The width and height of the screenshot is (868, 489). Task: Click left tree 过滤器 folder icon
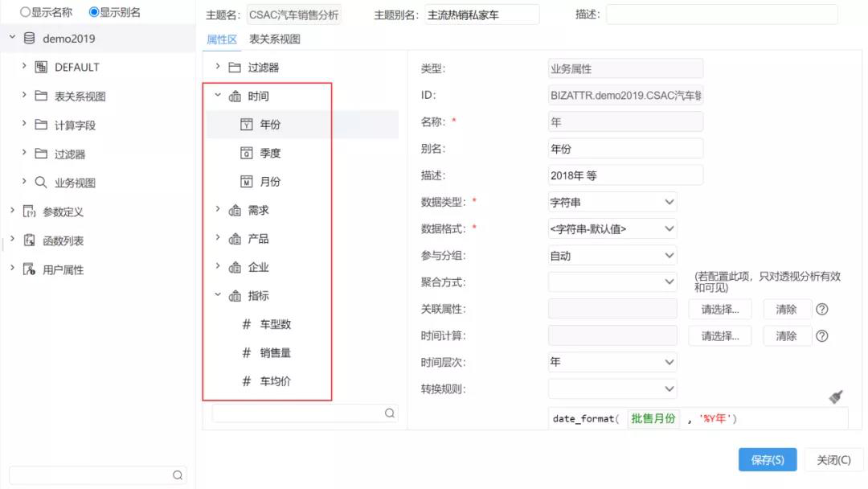point(41,154)
